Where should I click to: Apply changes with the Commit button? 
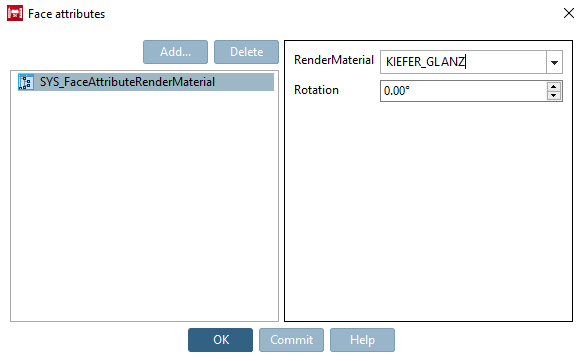point(291,340)
